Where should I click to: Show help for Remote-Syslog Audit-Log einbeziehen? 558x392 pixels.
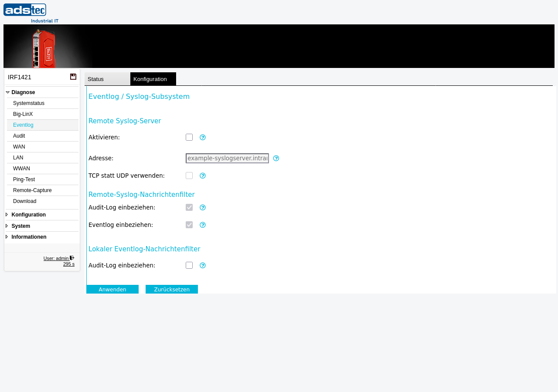click(x=203, y=207)
